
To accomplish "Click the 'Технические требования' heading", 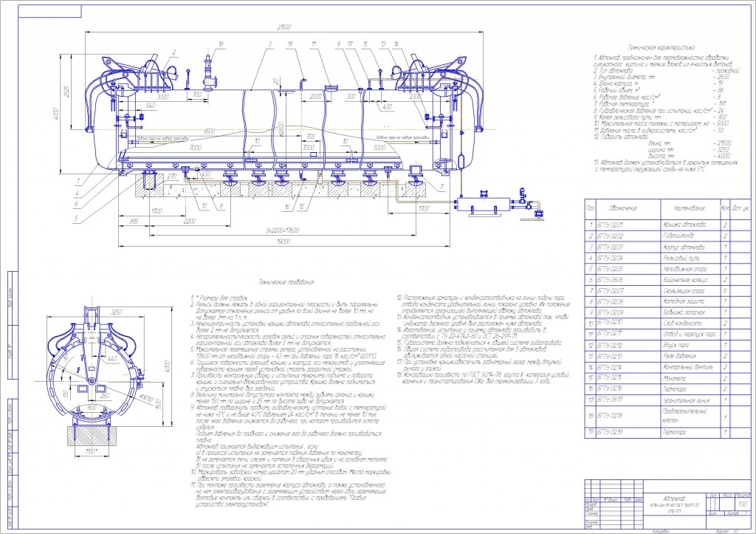I will click(x=286, y=281).
